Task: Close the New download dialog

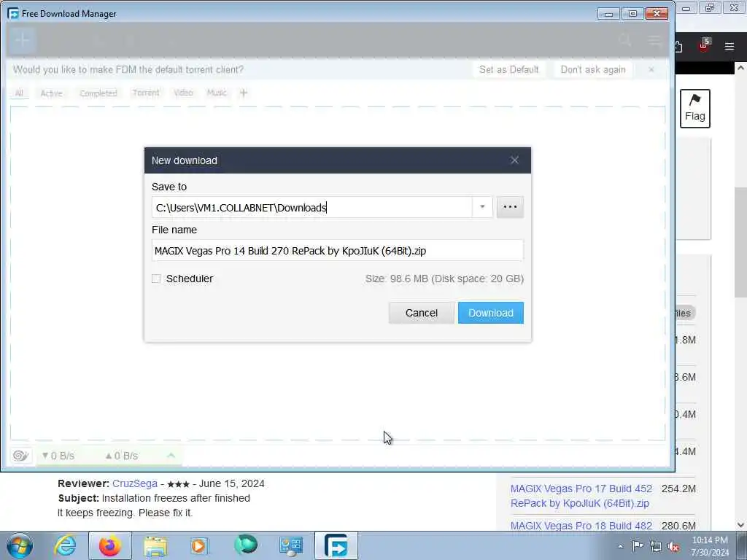Action: (514, 160)
